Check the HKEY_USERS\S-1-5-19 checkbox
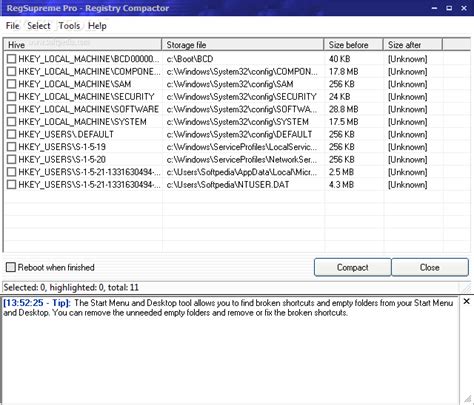The width and height of the screenshot is (474, 405). point(11,147)
